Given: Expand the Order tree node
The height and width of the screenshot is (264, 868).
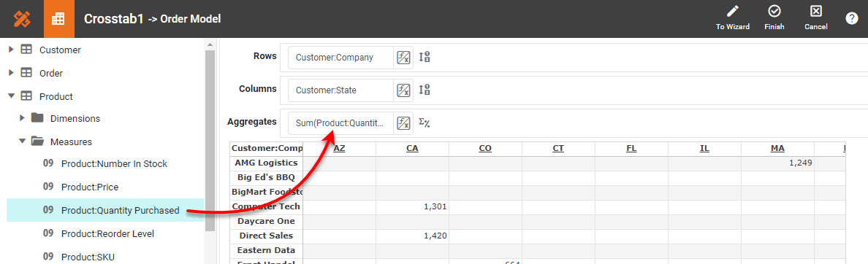Looking at the screenshot, I should click(x=11, y=73).
